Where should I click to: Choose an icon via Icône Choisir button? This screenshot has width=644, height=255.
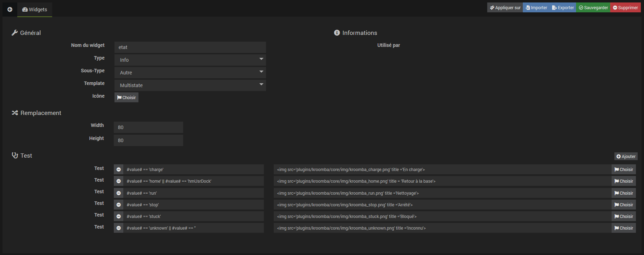coord(126,98)
